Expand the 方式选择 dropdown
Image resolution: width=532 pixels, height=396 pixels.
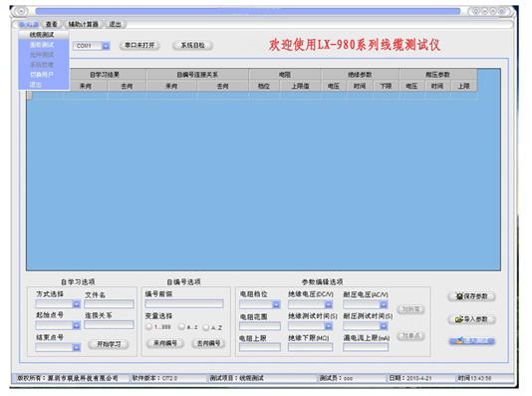click(77, 304)
